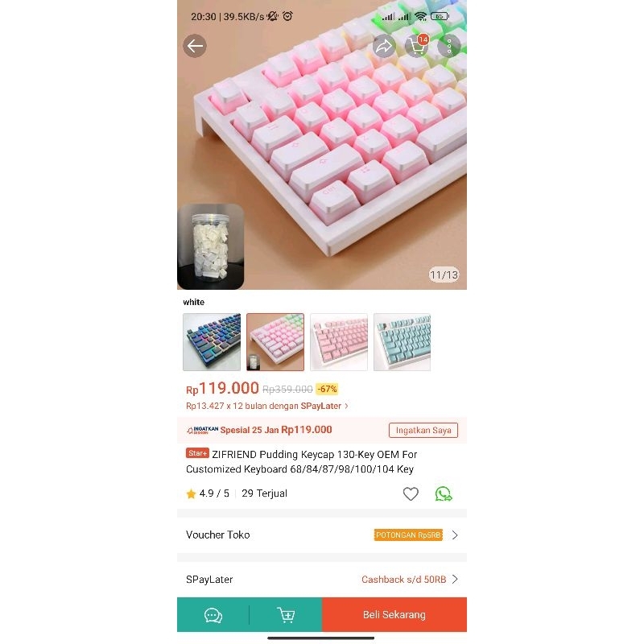The height and width of the screenshot is (644, 644).
Task: Select the white pudding keycap variant thumbnail
Action: point(275,342)
